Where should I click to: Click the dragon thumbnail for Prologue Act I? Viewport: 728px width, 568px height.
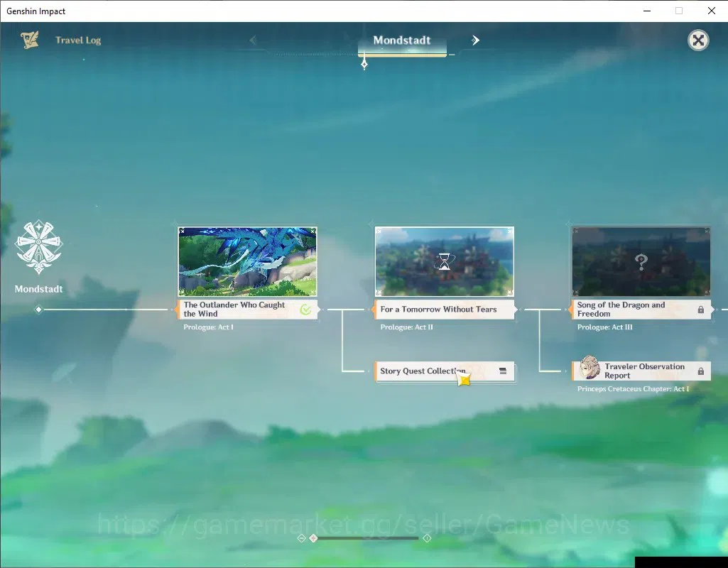[x=247, y=262]
